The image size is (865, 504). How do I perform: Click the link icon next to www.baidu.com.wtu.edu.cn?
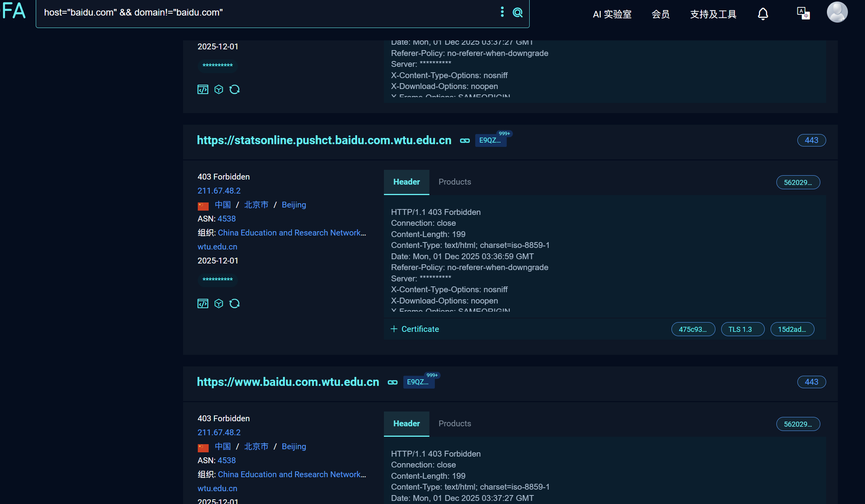pyautogui.click(x=392, y=382)
